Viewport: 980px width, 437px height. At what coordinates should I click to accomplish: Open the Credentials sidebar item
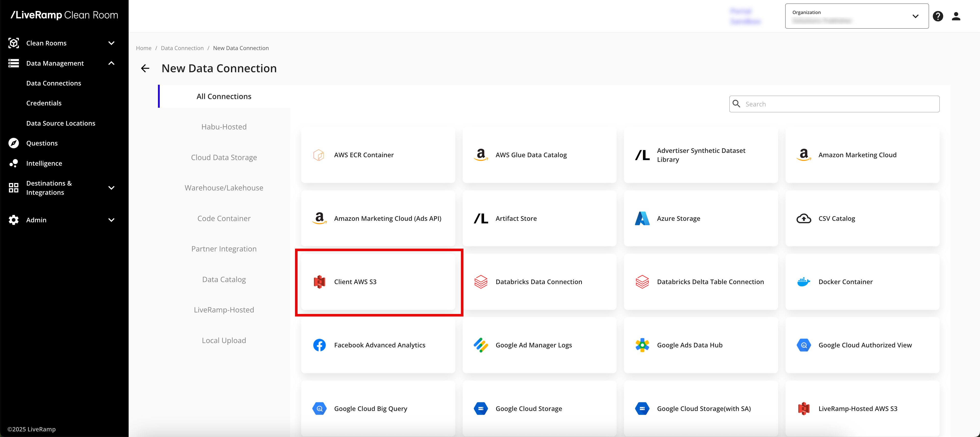click(x=44, y=103)
